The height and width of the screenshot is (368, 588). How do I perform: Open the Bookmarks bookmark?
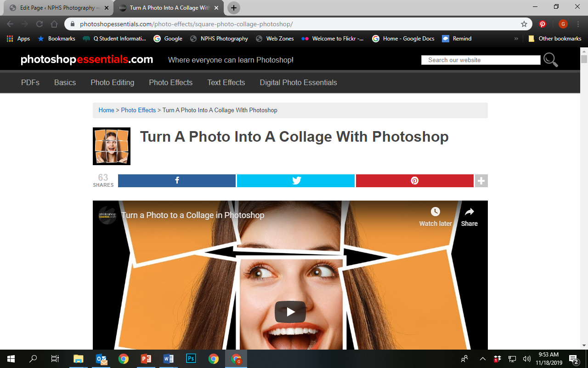pyautogui.click(x=57, y=39)
